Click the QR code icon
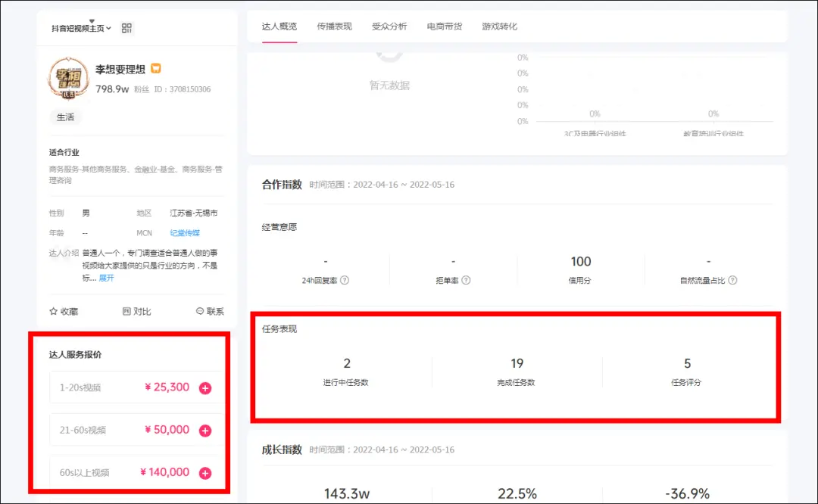 click(126, 28)
